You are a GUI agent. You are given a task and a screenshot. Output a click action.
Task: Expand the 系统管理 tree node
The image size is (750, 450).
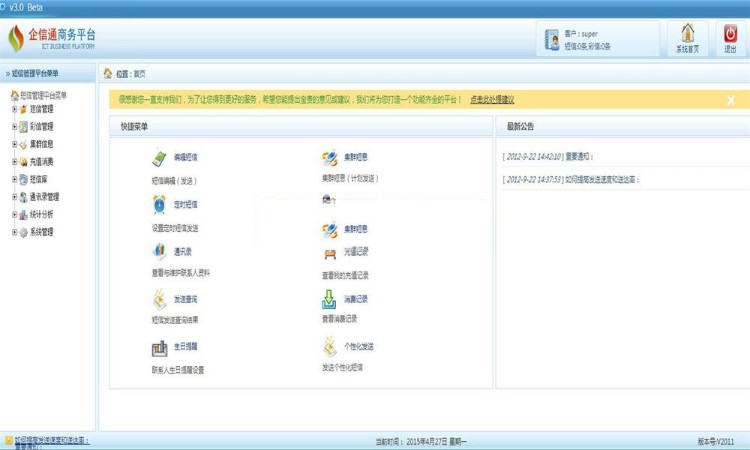click(14, 232)
